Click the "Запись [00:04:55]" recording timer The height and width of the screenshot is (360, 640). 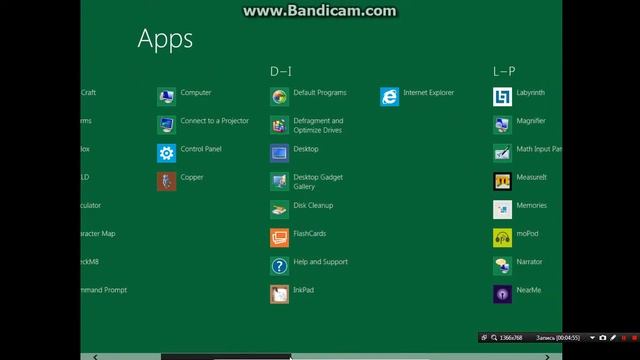coord(558,338)
